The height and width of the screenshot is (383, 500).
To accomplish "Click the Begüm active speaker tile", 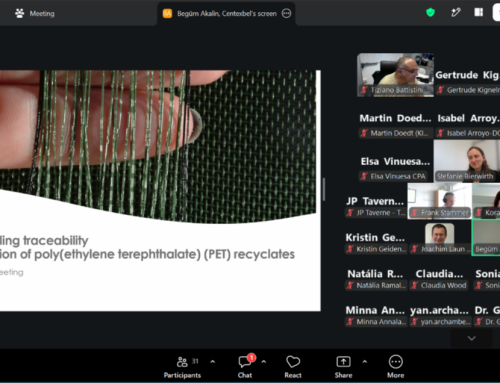I will (x=486, y=238).
